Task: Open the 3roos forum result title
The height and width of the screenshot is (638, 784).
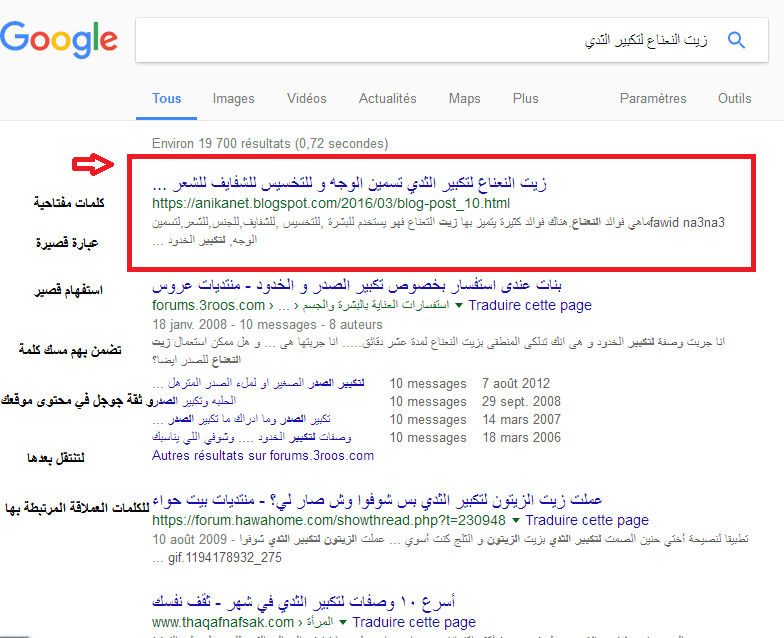Action: coord(357,285)
